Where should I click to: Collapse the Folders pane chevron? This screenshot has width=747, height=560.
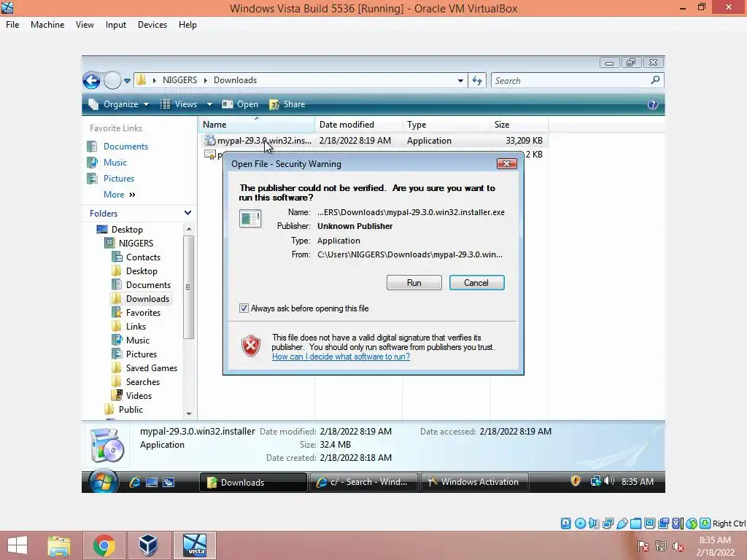[187, 213]
